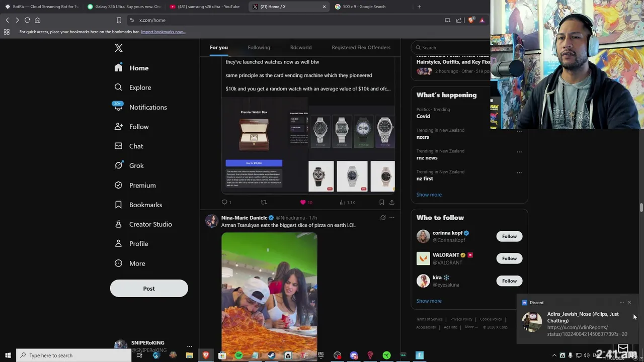Open SNIPERoKING account menu dots
Viewport: 644px width, 362px height.
point(189,346)
